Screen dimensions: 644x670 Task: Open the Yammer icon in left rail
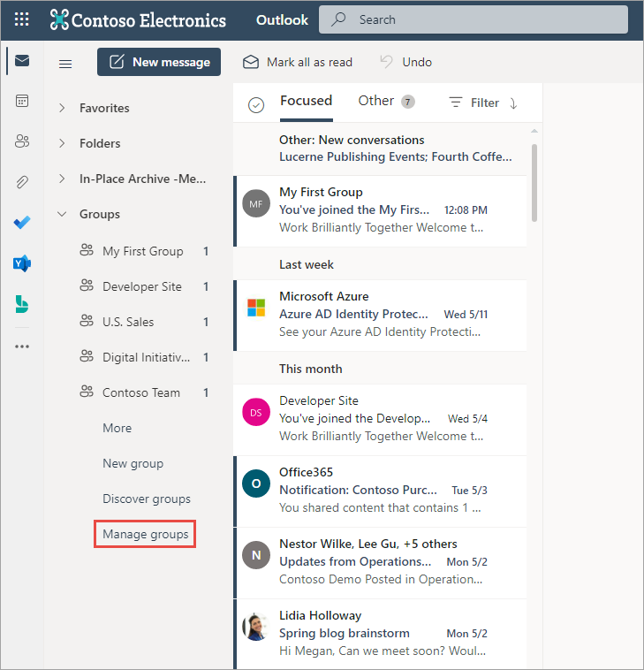tap(22, 263)
